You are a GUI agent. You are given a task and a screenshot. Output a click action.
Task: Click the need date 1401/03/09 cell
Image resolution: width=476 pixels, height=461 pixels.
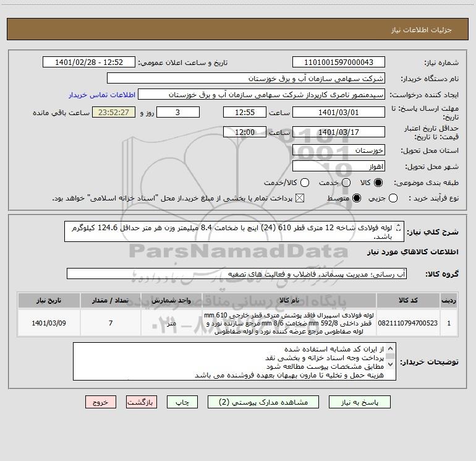click(49, 323)
